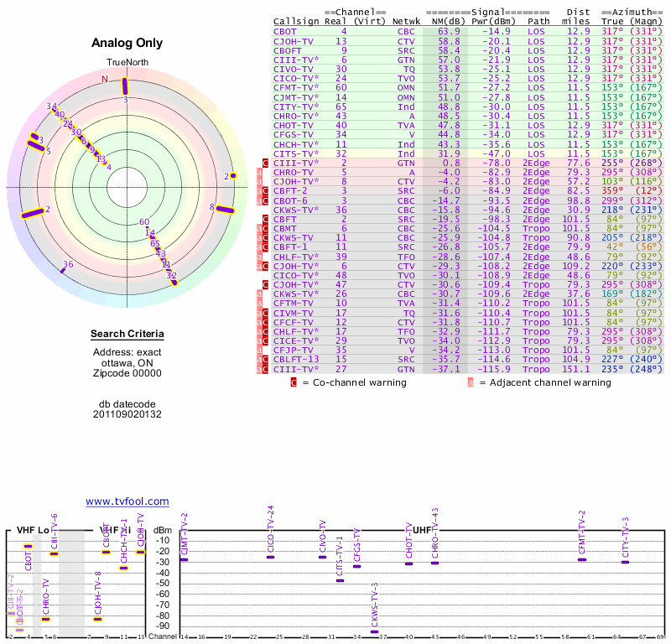Click the co-channel warning icon beside CBFT
Viewport: 671px width, 644px height.
tap(266, 219)
